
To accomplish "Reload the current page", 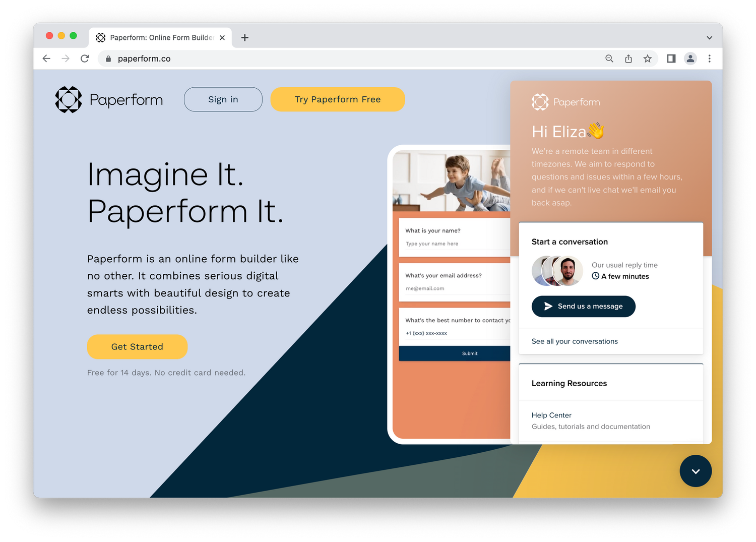I will coord(85,58).
